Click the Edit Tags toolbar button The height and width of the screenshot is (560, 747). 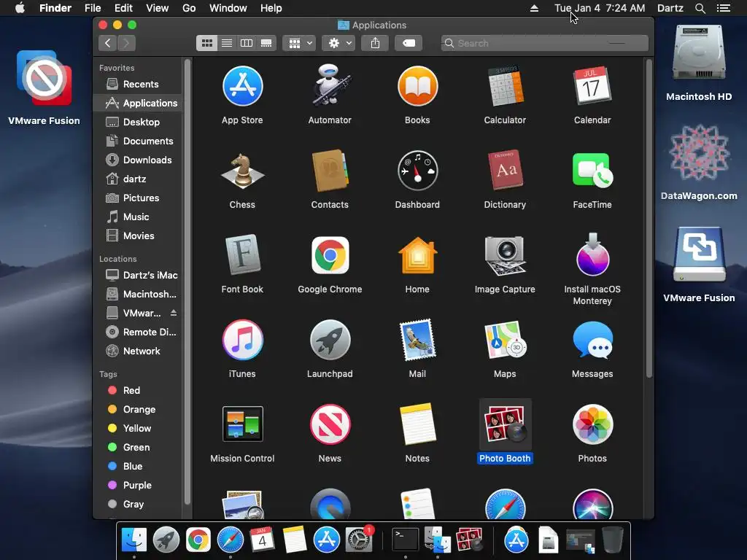[409, 43]
